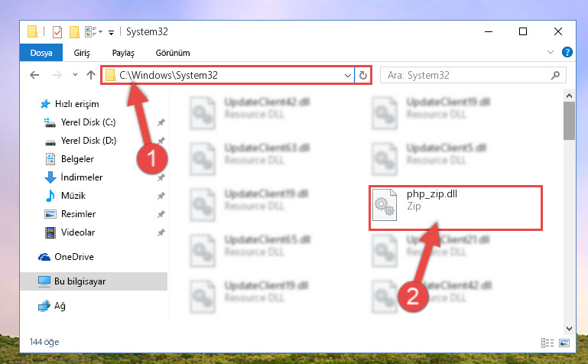Image resolution: width=588 pixels, height=364 pixels.
Task: Open the Görünüm ribbon tab
Action: pos(173,53)
